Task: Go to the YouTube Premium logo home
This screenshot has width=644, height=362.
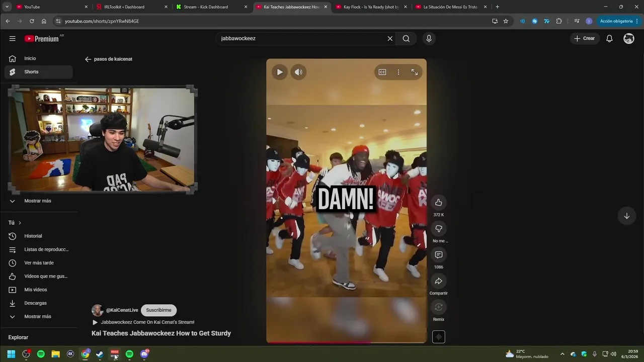Action: click(x=42, y=39)
